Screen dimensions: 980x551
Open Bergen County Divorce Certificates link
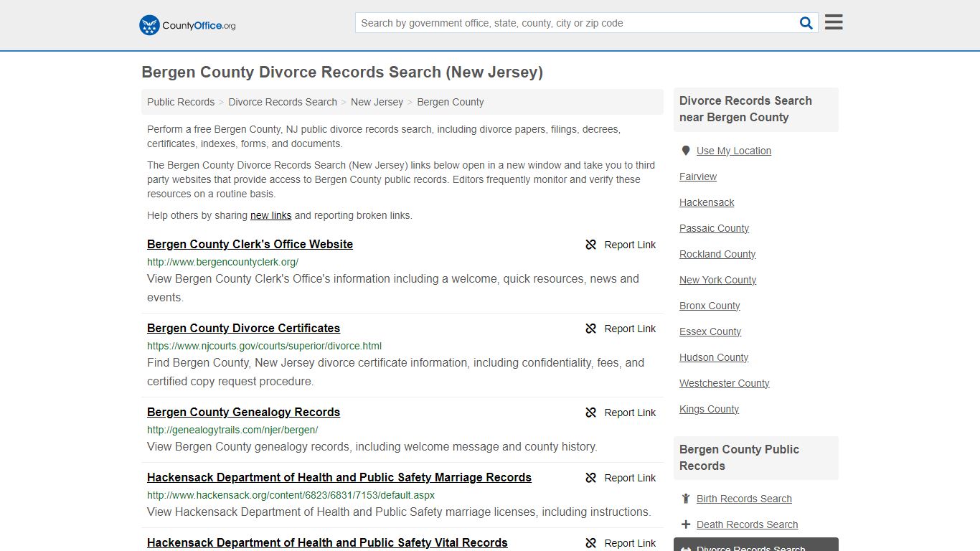click(243, 328)
